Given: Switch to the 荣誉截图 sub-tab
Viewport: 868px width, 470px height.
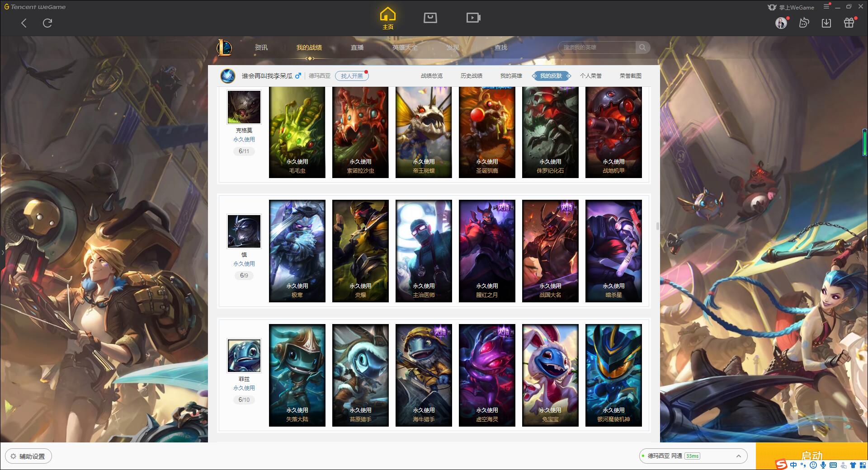Looking at the screenshot, I should (x=631, y=76).
